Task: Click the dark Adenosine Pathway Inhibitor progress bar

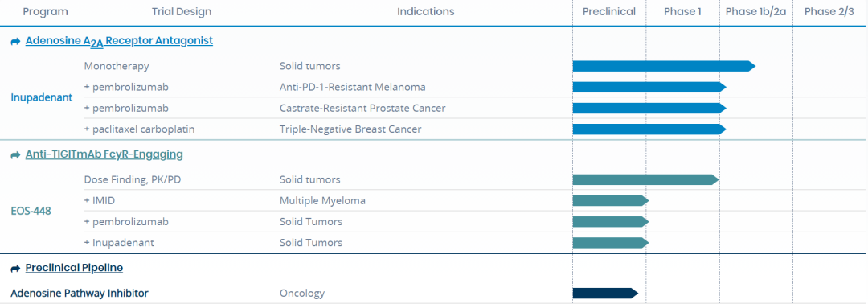Action: 605,293
